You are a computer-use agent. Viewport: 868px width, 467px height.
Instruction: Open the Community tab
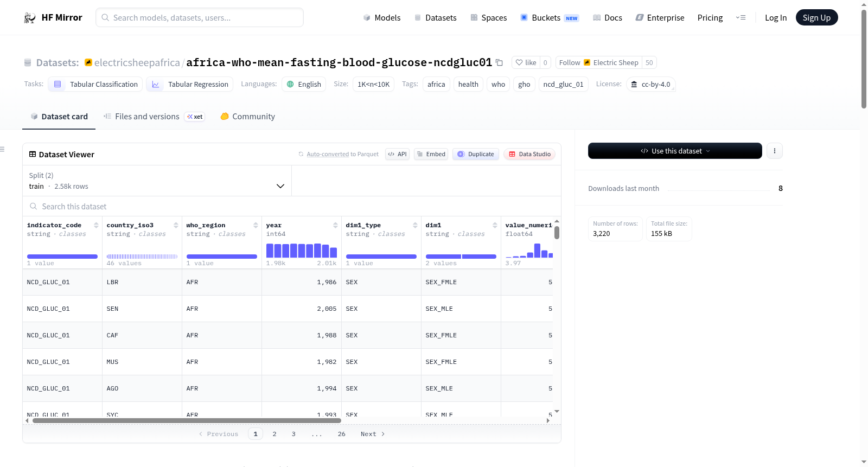coord(248,117)
